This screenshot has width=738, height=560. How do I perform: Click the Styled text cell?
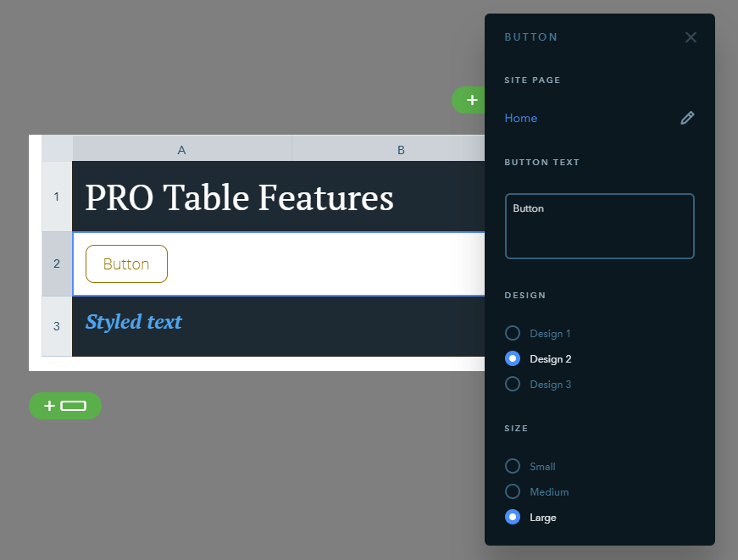(278, 326)
